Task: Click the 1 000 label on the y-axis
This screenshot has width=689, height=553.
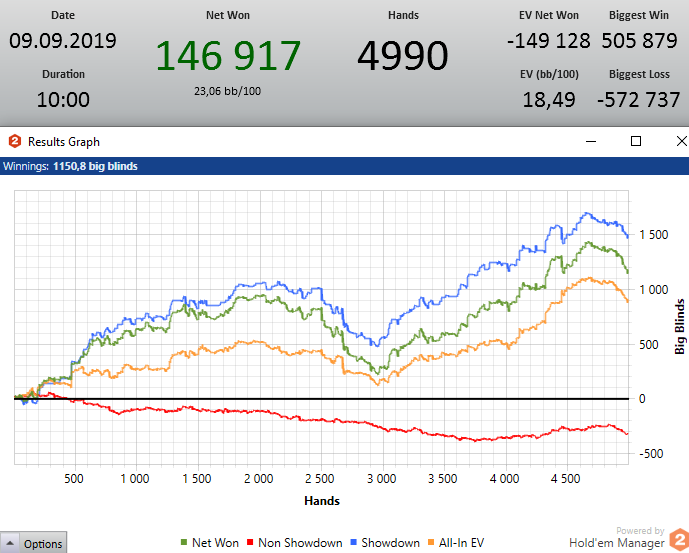Action: [x=653, y=290]
